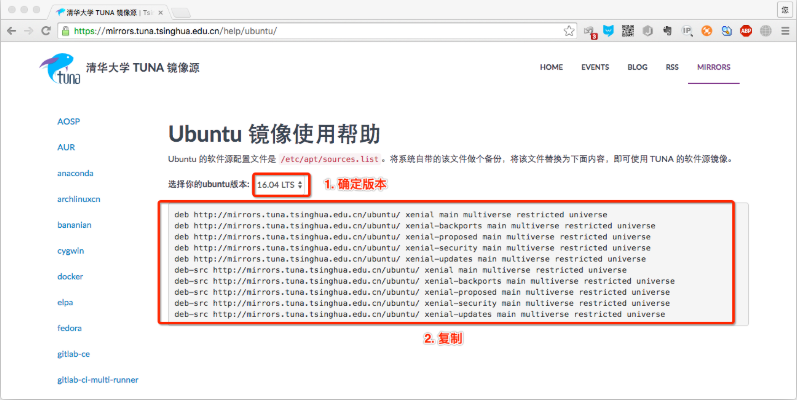Open the BLOG nav item
Viewport: 797px width, 400px height.
(637, 67)
